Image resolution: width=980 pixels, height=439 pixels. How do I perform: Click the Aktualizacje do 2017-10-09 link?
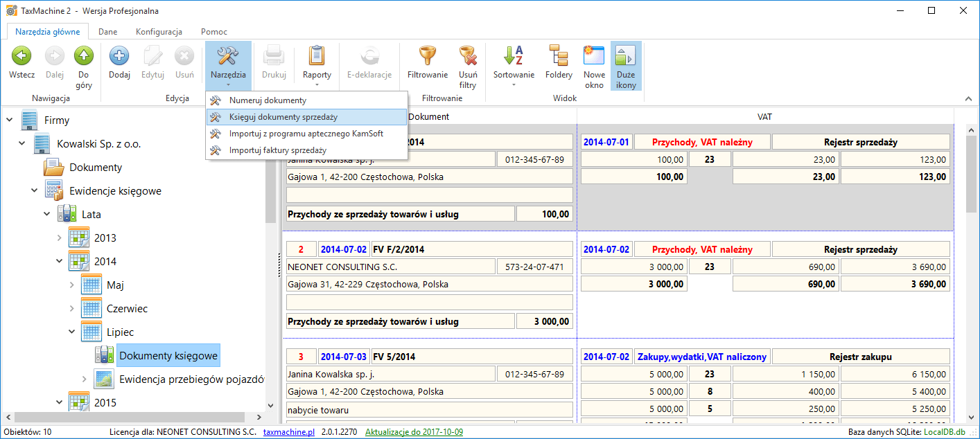coord(414,432)
